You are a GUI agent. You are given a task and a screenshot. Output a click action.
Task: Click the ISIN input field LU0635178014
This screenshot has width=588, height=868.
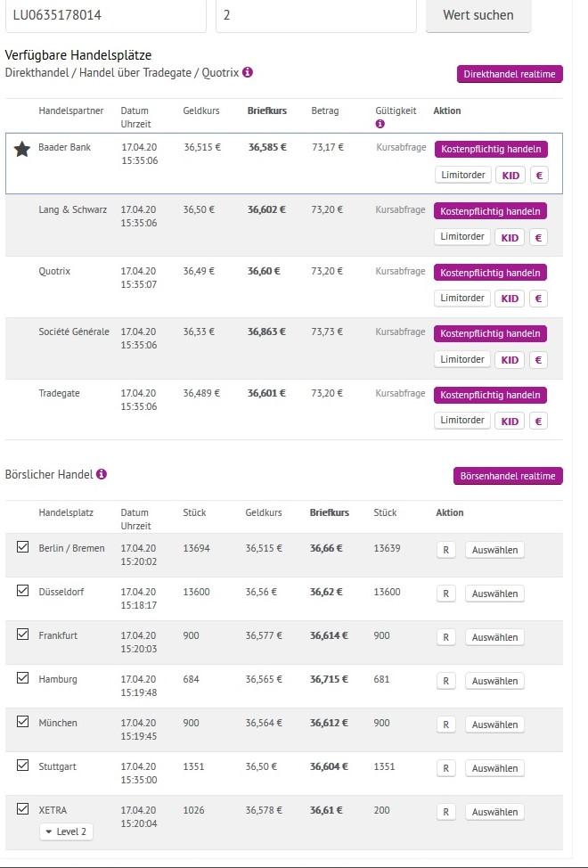click(x=105, y=15)
